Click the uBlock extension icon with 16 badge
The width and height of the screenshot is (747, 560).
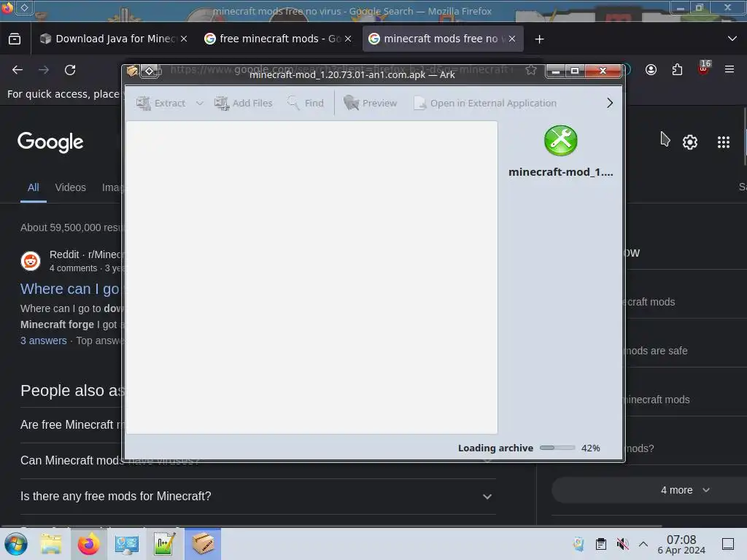point(703,68)
